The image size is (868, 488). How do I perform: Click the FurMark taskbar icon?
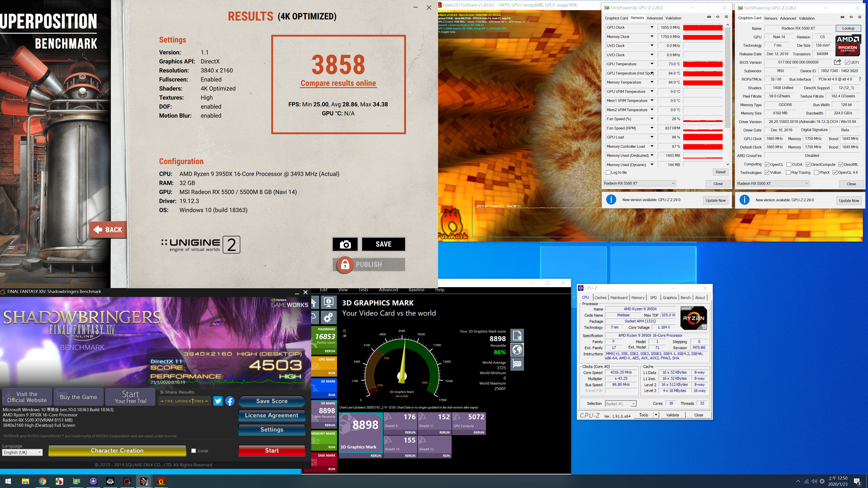[x=161, y=481]
